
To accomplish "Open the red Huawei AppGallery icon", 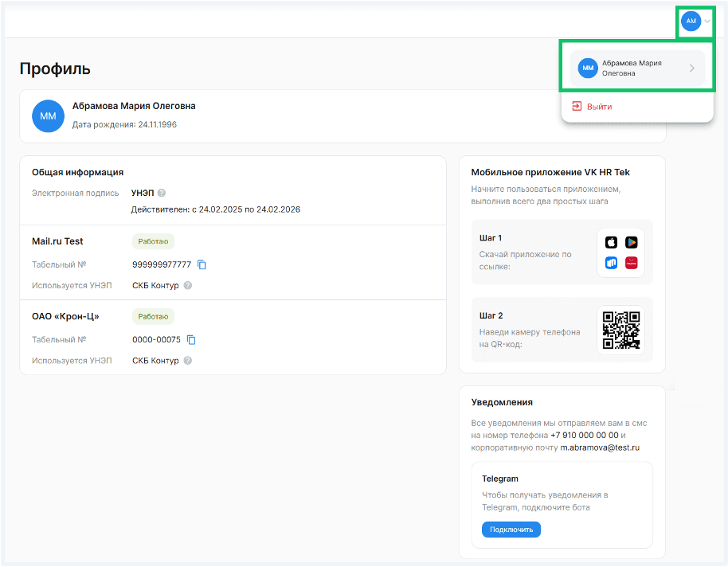I will click(x=631, y=263).
